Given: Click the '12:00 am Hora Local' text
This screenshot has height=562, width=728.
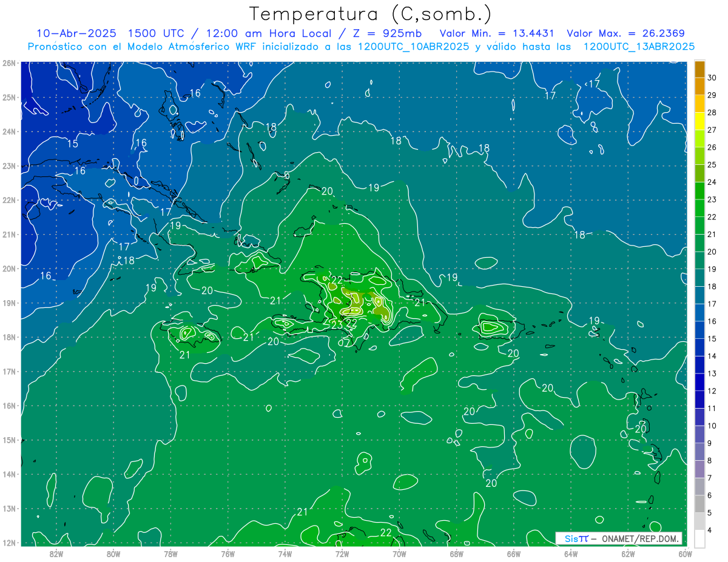Looking at the screenshot, I should 269,33.
